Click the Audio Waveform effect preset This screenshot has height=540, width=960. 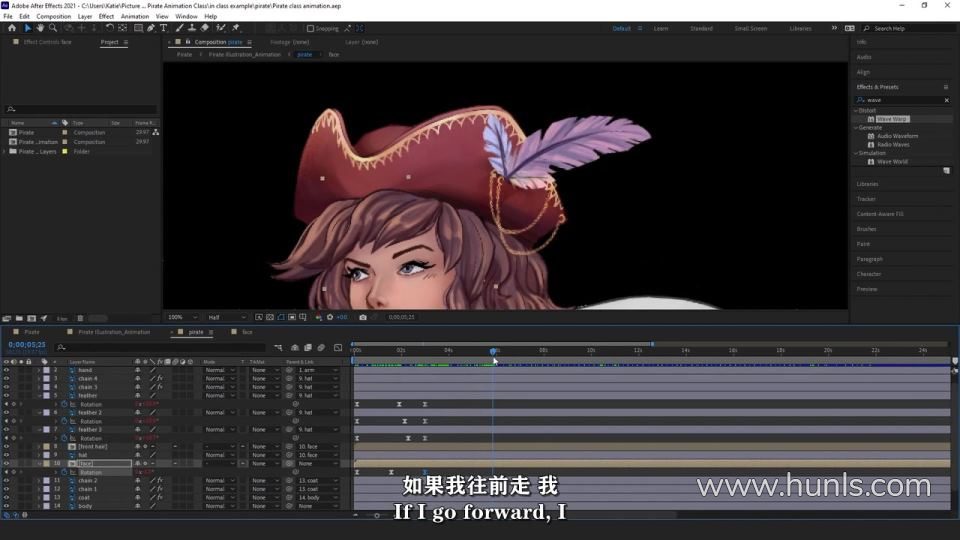(897, 136)
